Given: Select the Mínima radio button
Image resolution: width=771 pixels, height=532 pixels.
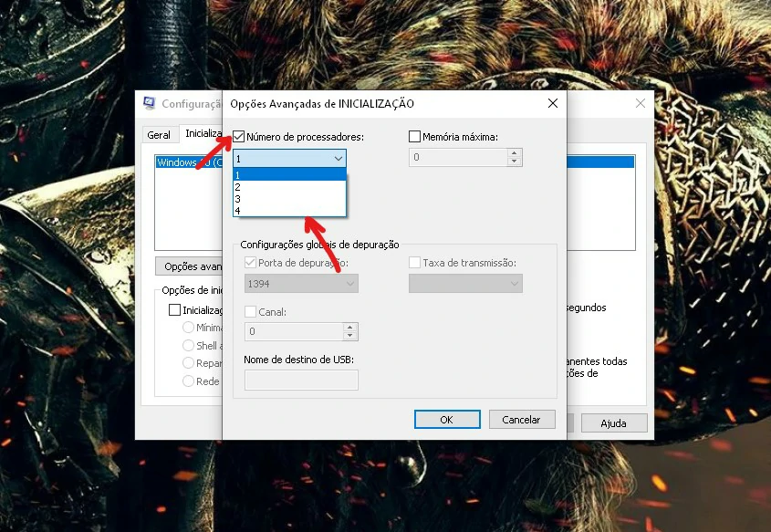Looking at the screenshot, I should [x=188, y=327].
